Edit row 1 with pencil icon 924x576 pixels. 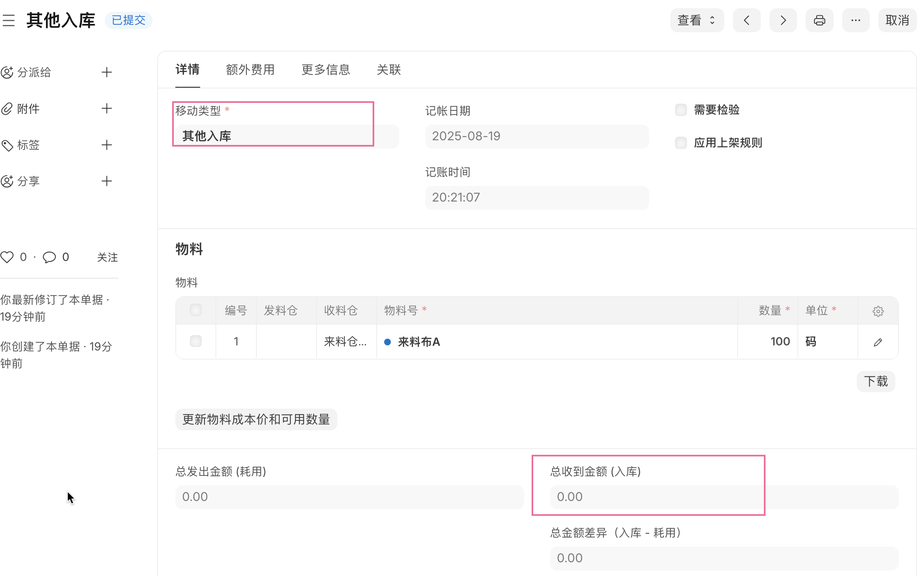coord(878,342)
